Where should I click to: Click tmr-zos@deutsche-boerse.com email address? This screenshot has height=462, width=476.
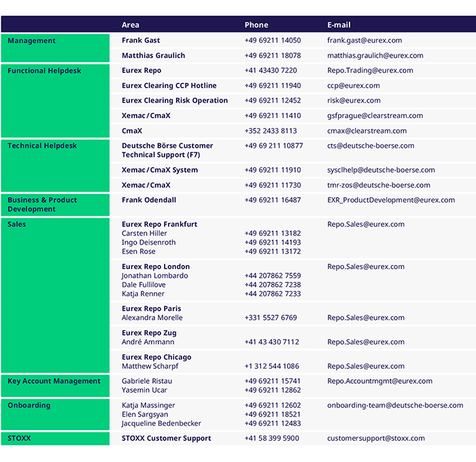[x=378, y=185]
